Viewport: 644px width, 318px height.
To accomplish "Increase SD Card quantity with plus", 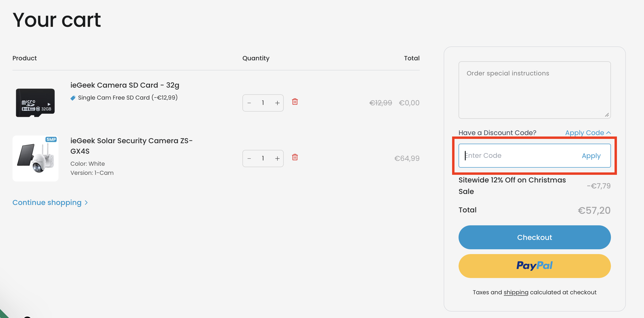I will click(x=277, y=103).
